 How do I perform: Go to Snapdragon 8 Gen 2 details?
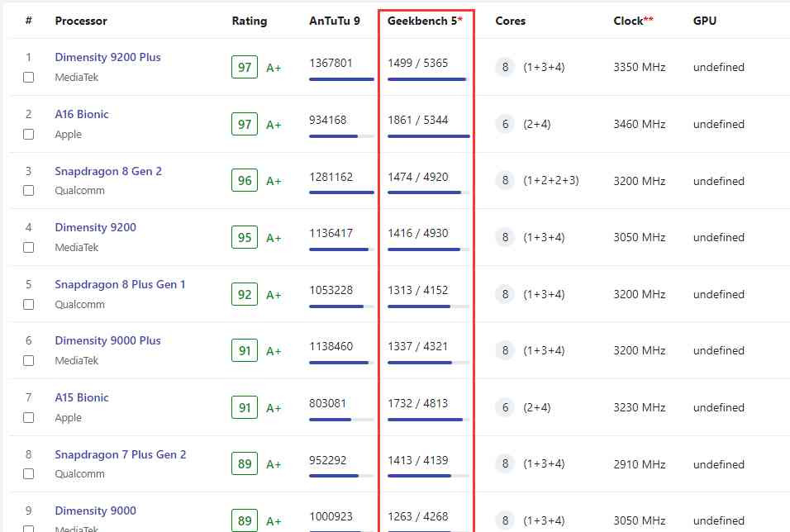(108, 171)
